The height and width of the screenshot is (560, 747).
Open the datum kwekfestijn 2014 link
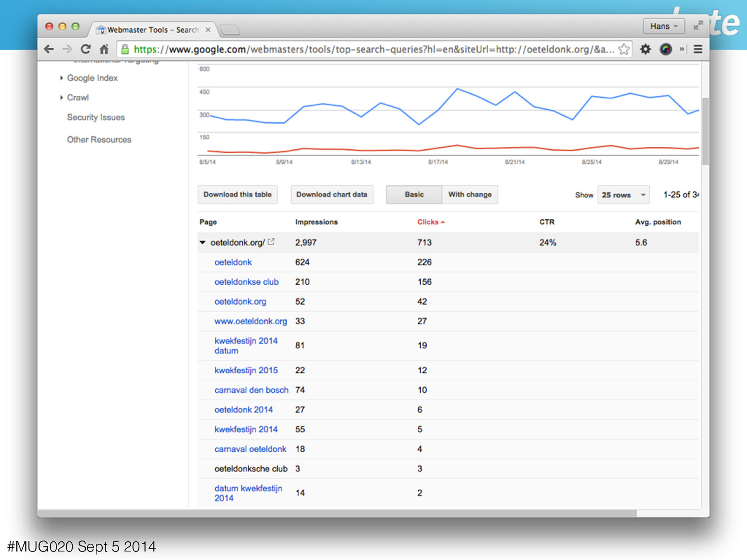[248, 493]
